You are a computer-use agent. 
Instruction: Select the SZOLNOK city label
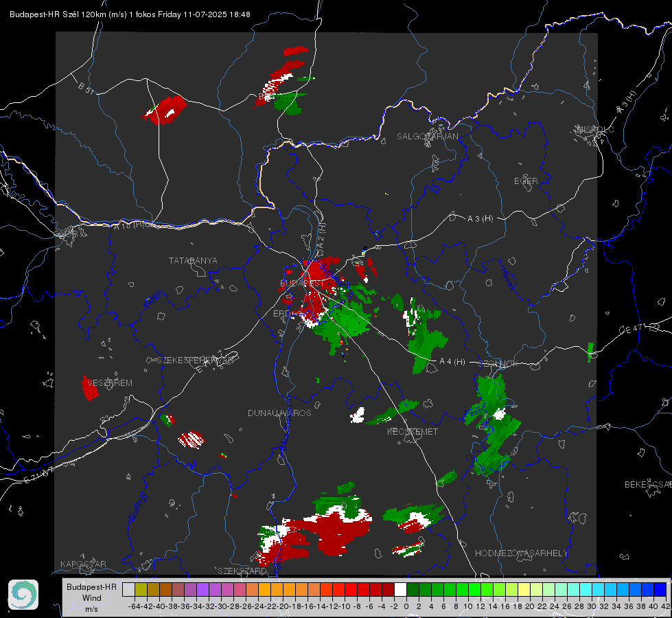coord(500,364)
